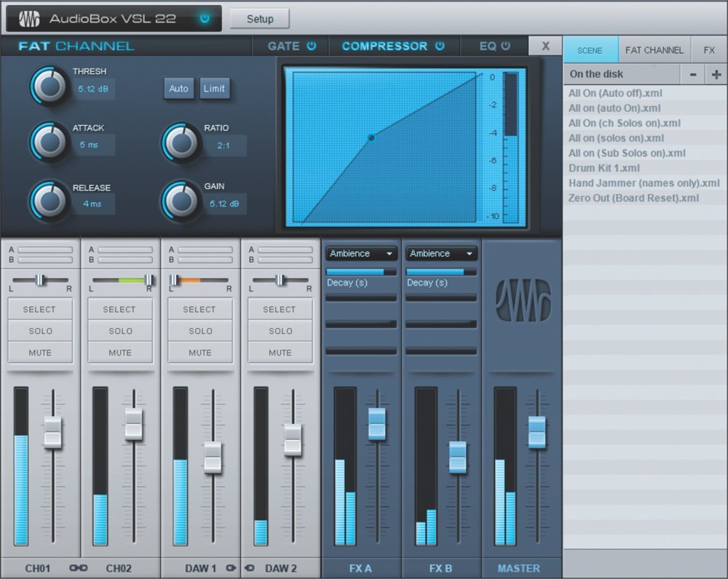Open the FX A Ambience preset dropdown

tap(360, 253)
